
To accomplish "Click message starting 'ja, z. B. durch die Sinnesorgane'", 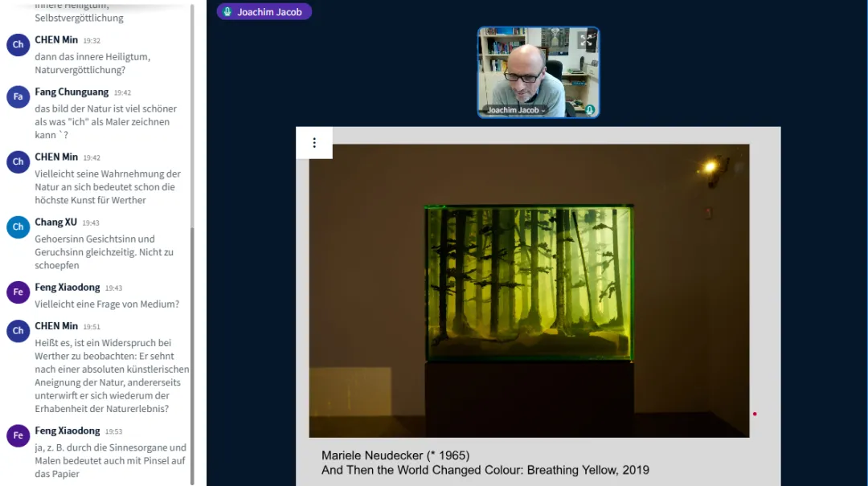I will (x=110, y=460).
